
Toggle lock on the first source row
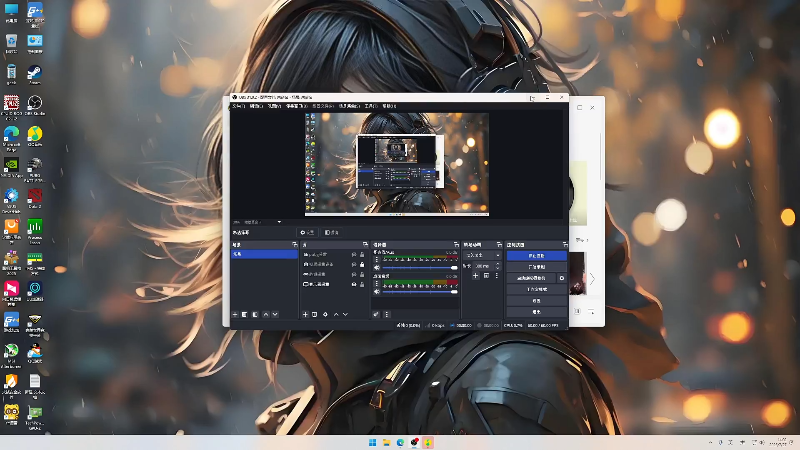coord(362,255)
